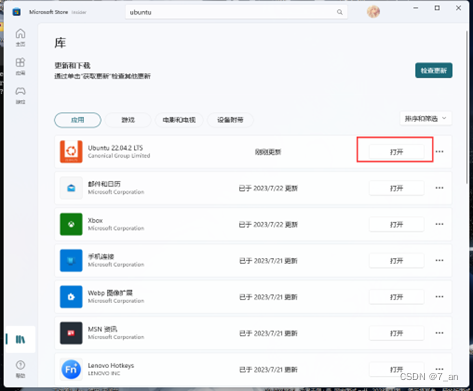Select the 设备附带 filter tab
Image resolution: width=473 pixels, height=391 pixels.
230,120
